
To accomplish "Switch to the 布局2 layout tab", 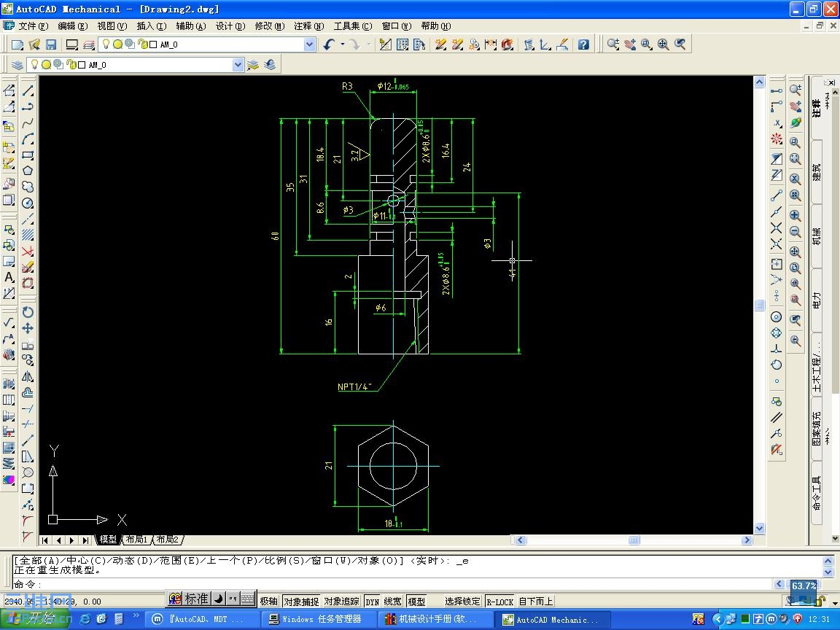I will 166,540.
